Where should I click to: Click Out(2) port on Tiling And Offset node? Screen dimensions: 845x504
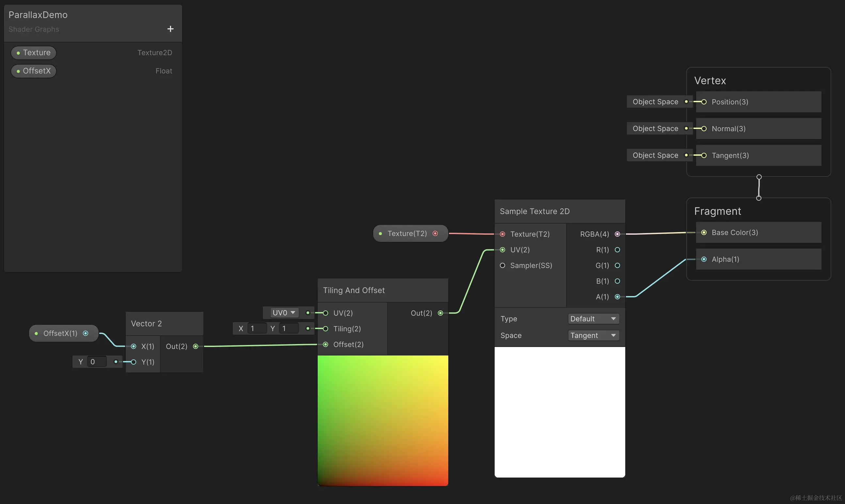(x=440, y=313)
